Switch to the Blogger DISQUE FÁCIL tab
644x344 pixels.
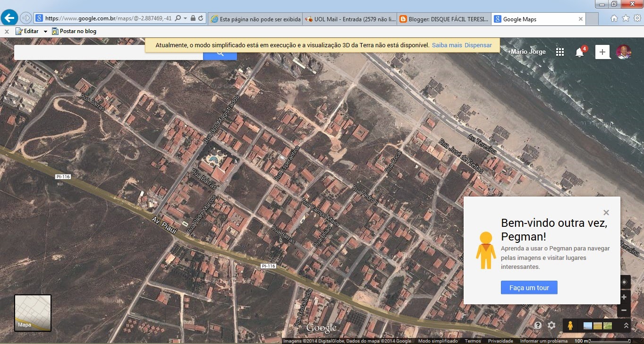(x=444, y=19)
